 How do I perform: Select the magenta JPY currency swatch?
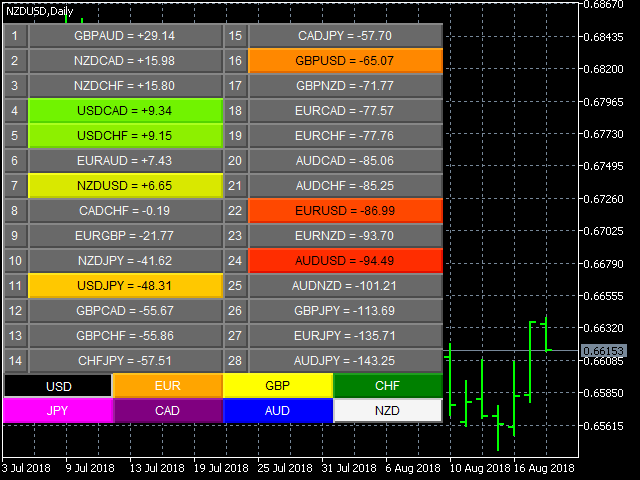[58, 410]
